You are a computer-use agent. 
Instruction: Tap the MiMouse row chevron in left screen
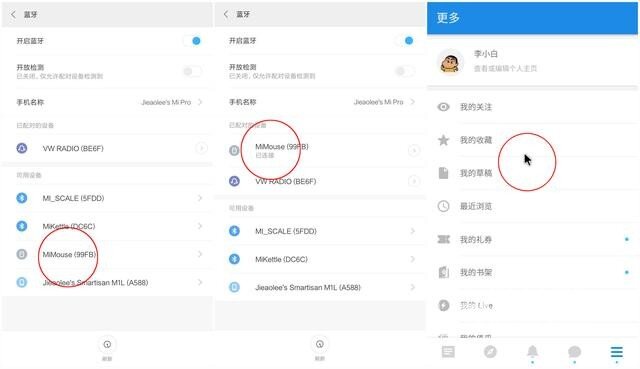(200, 254)
